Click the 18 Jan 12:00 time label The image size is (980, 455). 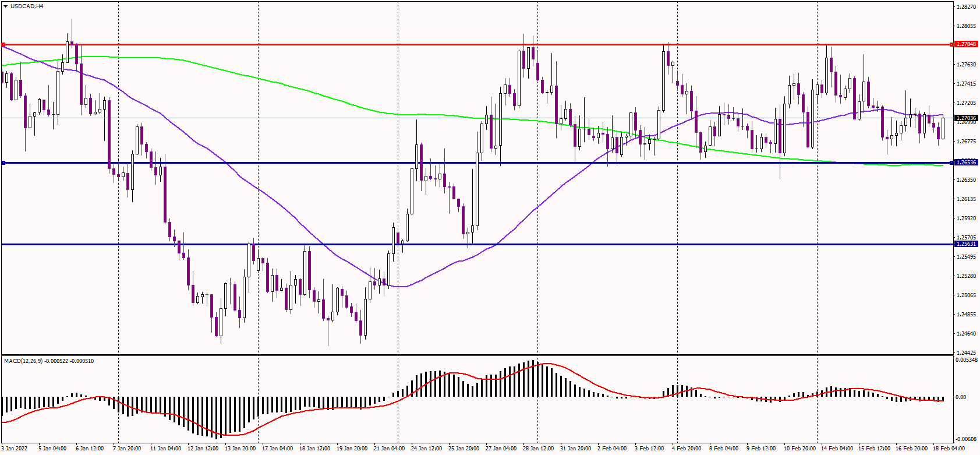(314, 449)
